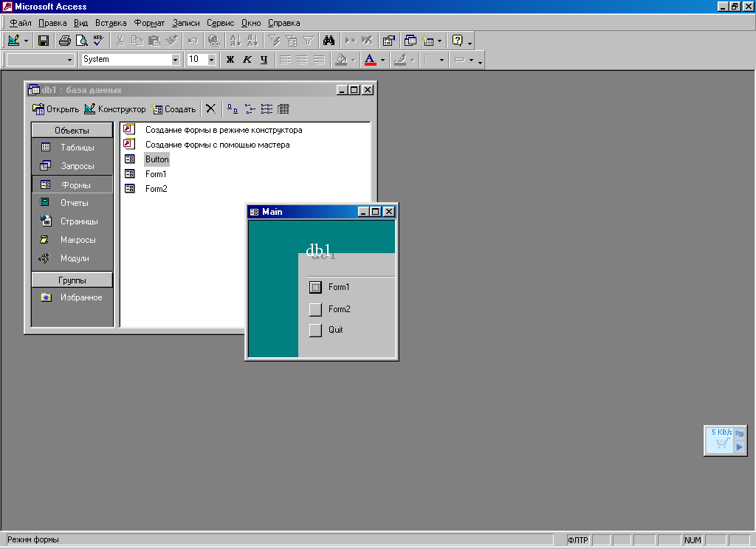The image size is (756, 549).
Task: Open the View mode dropdown arrow
Action: click(x=26, y=41)
